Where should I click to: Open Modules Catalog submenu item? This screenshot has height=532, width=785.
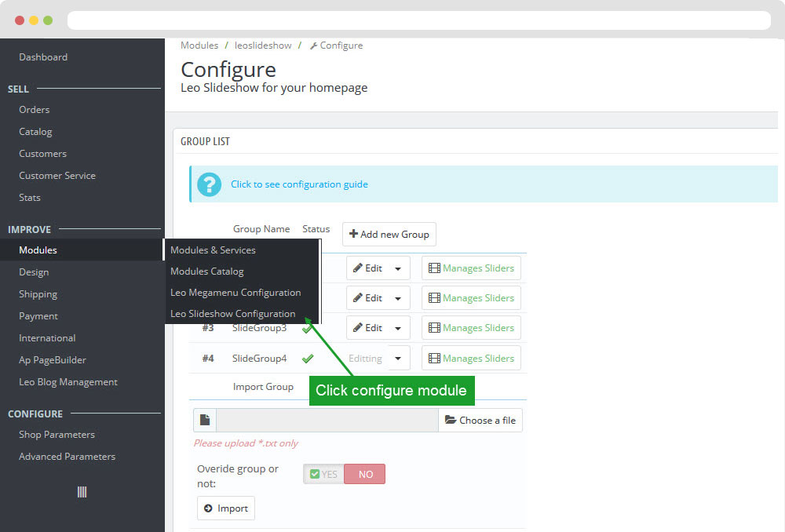pyautogui.click(x=206, y=271)
